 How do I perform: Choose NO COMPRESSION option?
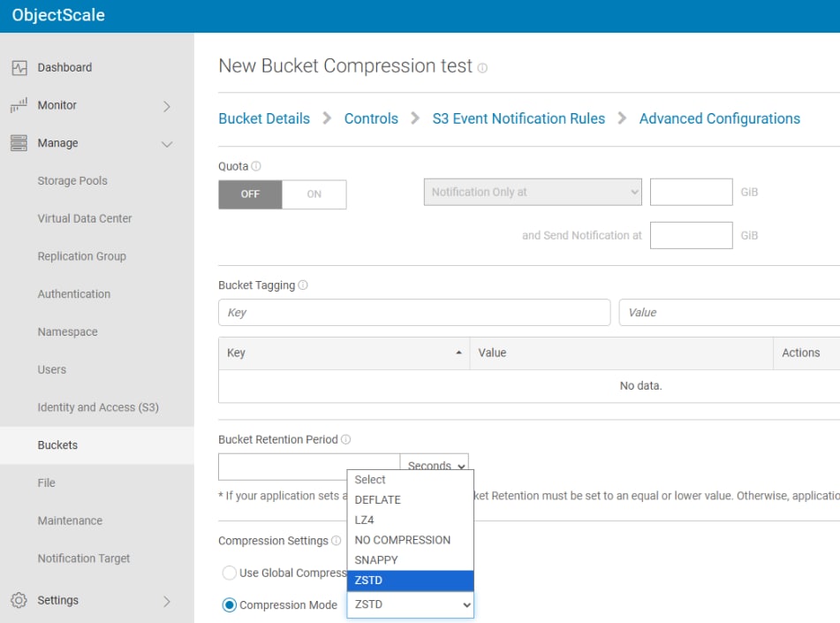[411, 540]
